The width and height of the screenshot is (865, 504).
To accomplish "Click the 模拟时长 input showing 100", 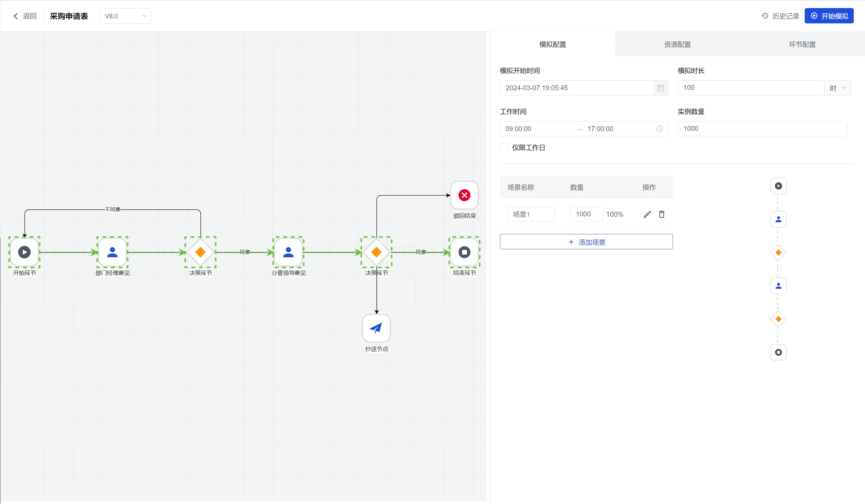I will coord(751,88).
